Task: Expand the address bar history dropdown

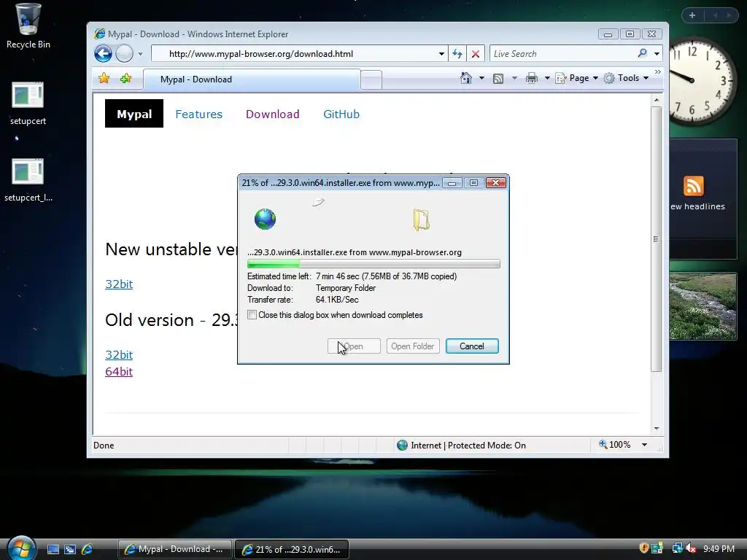Action: tap(441, 54)
